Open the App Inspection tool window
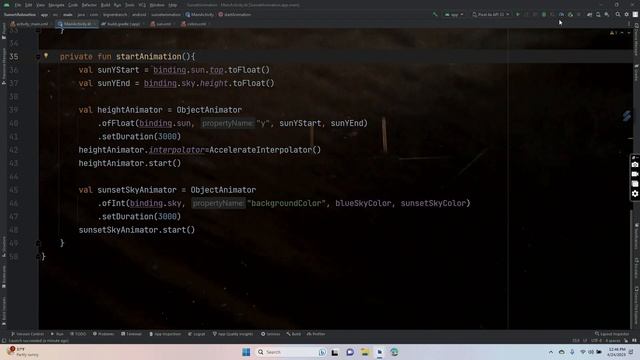 (165, 334)
